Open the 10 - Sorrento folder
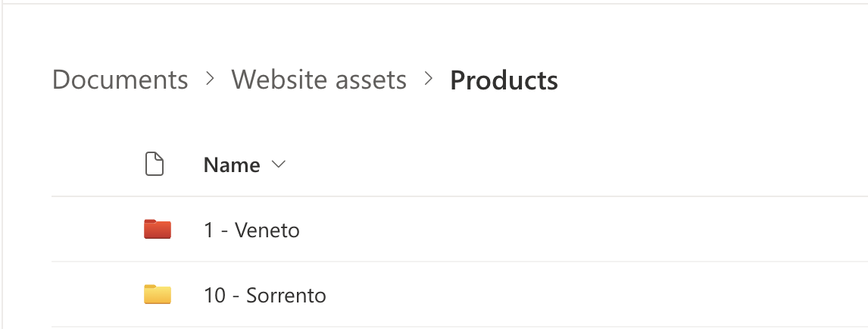This screenshot has height=329, width=868. 264,296
